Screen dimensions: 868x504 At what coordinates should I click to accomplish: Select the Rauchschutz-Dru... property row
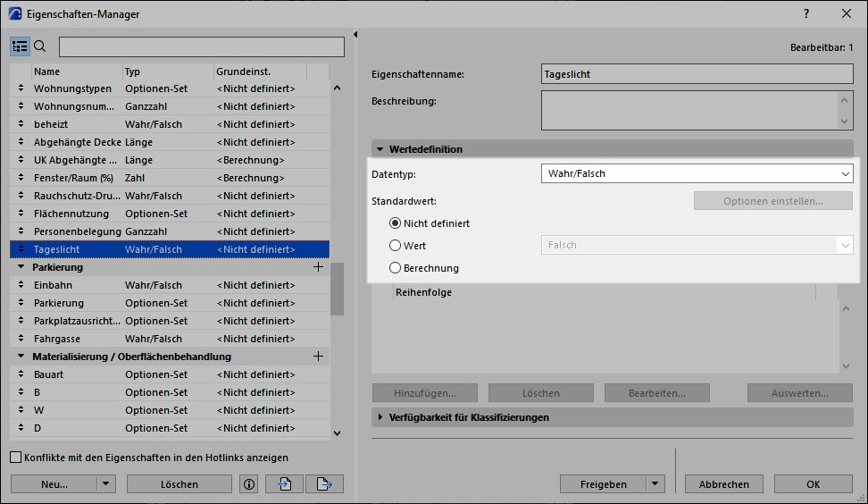[x=170, y=196]
